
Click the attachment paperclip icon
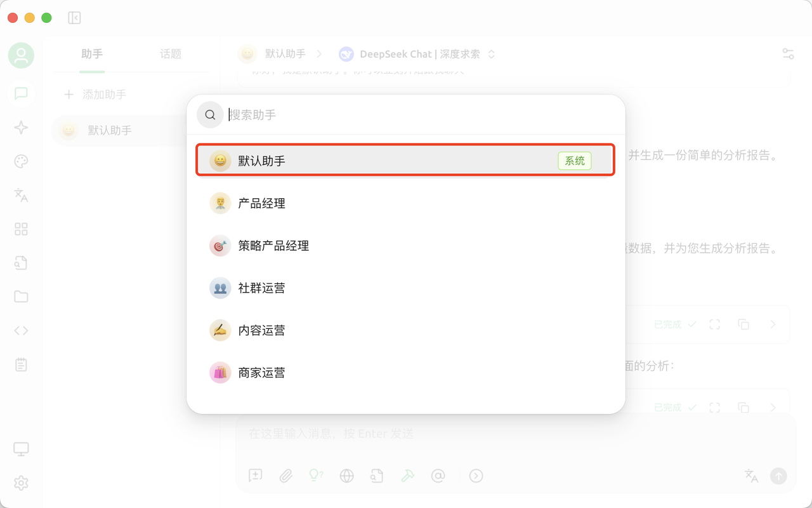[x=286, y=476]
